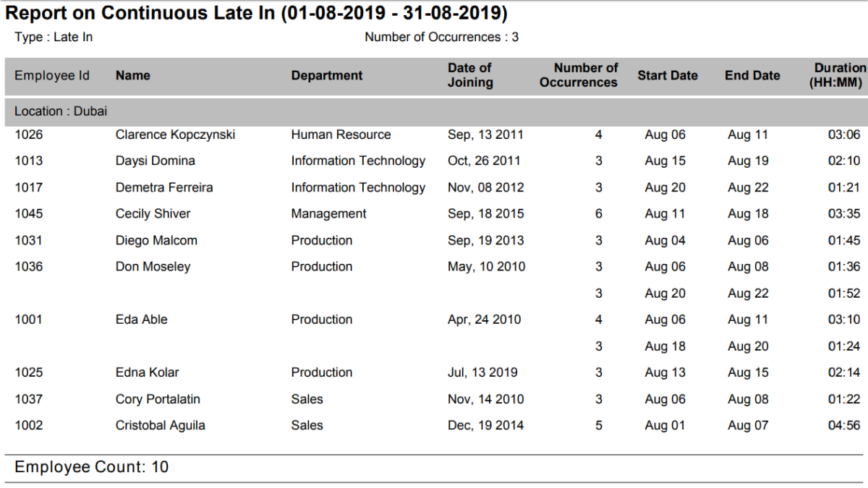Select the Employee Count: 10 summary
The width and height of the screenshot is (868, 488).
click(93, 467)
